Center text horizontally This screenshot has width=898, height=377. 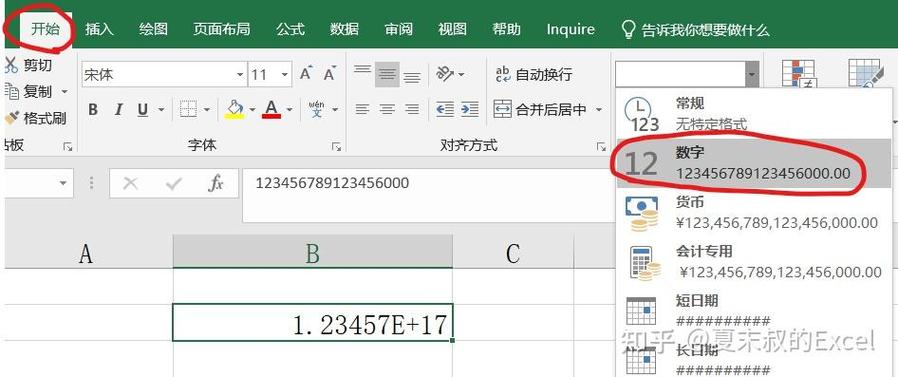tap(387, 109)
